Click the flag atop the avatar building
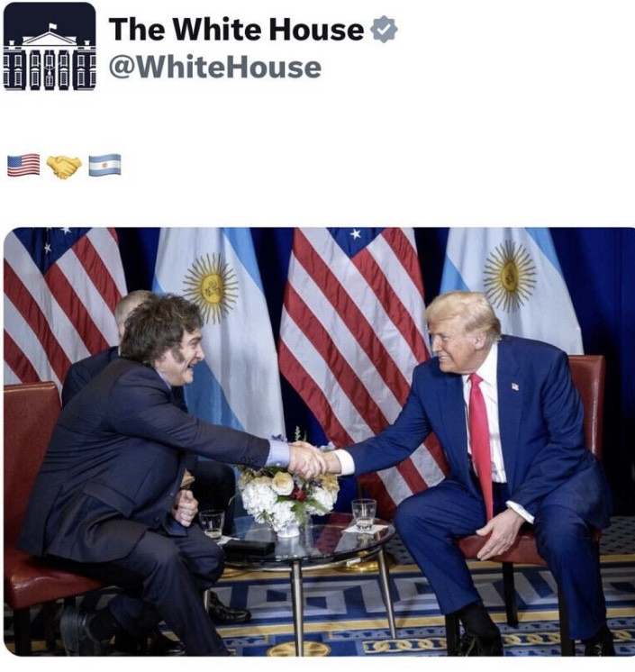Image resolution: width=635 pixels, height=672 pixels. point(51,27)
